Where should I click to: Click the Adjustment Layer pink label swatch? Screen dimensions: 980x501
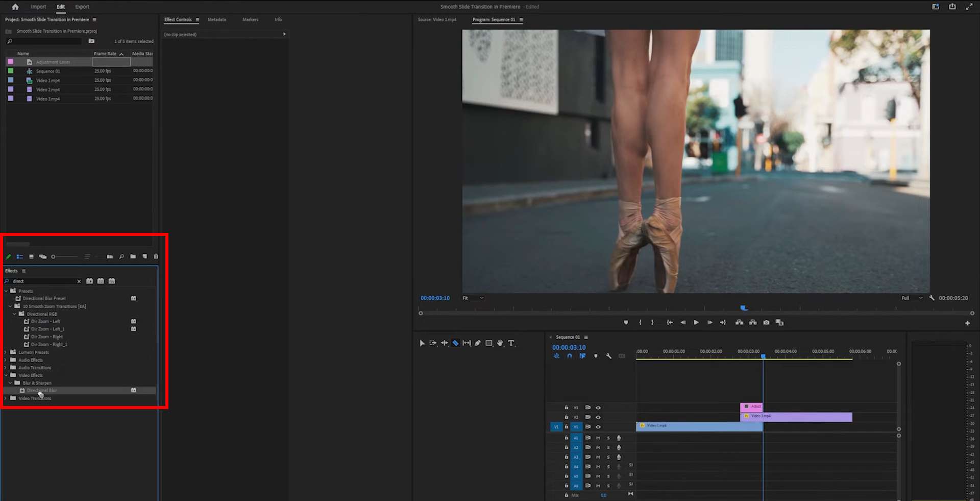pos(10,62)
